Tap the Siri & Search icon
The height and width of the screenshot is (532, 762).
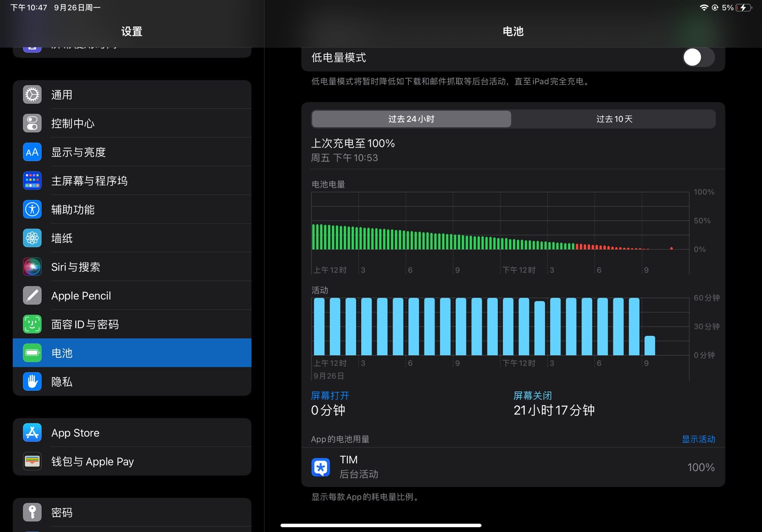(32, 267)
